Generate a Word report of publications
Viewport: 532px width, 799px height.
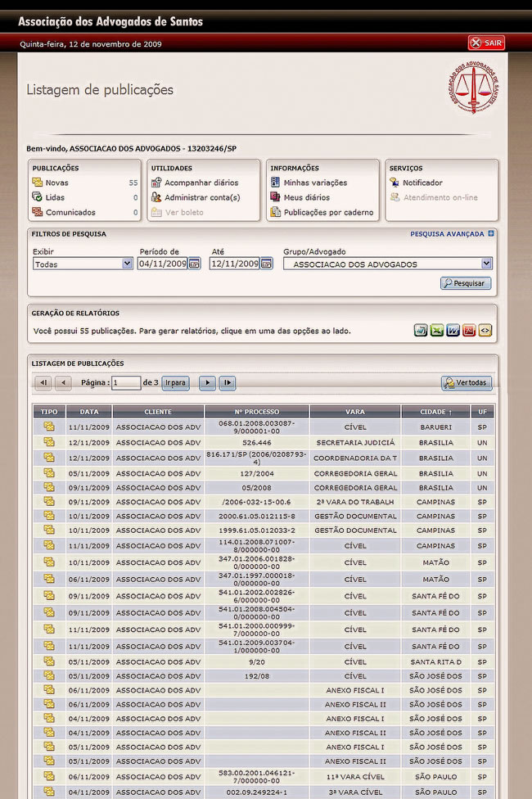coord(453,331)
